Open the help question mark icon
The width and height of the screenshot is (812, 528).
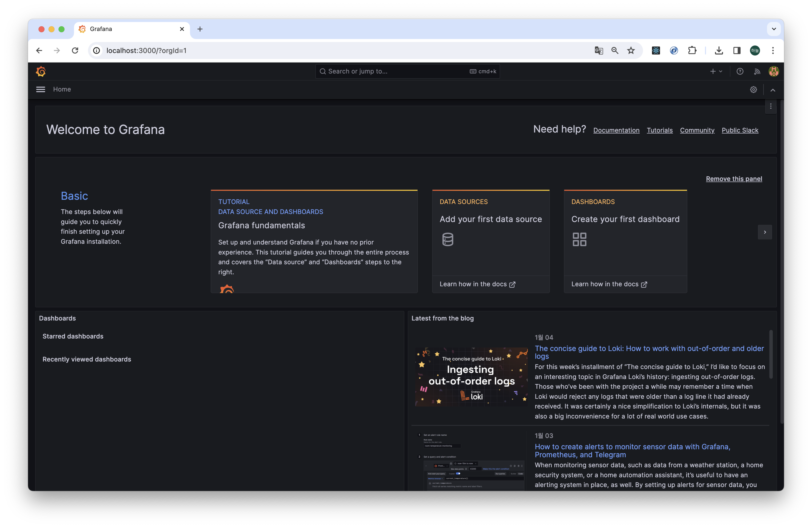point(740,71)
